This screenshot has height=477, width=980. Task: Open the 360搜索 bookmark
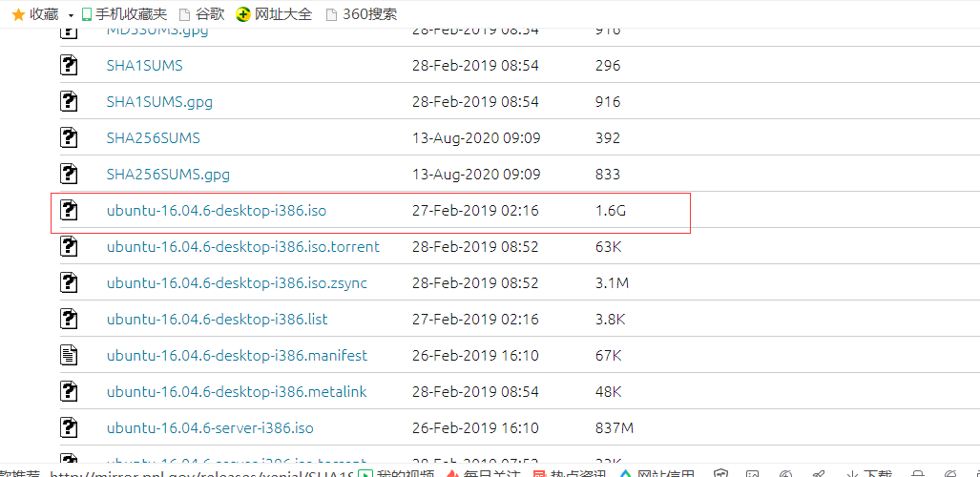(362, 13)
